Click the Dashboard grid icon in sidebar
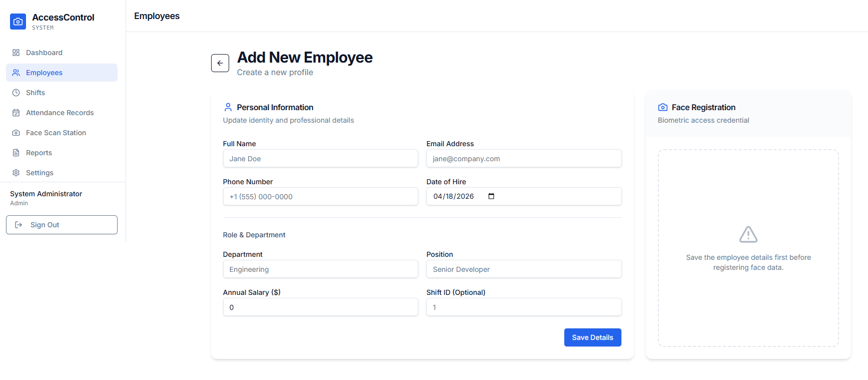This screenshot has height=380, width=868. click(16, 53)
